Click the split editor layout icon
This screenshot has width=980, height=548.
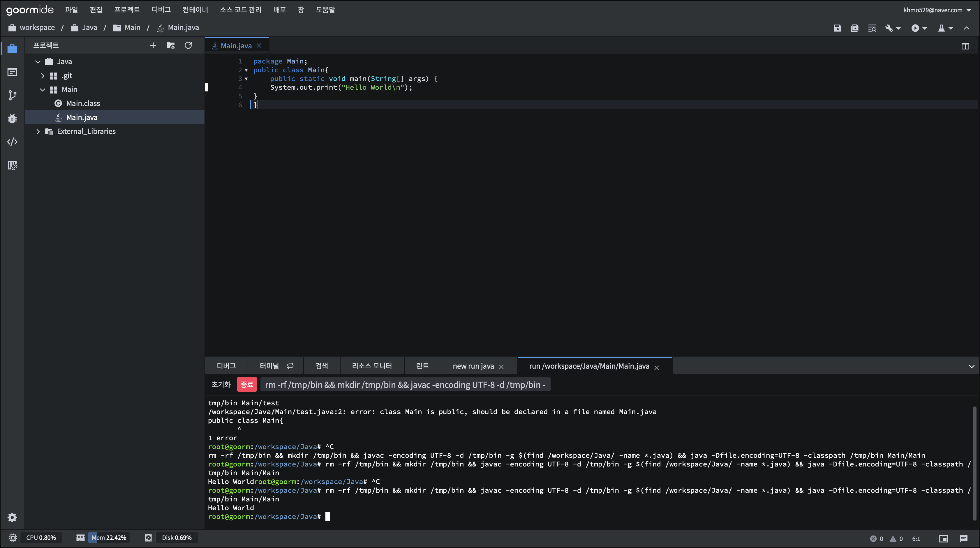[x=965, y=46]
